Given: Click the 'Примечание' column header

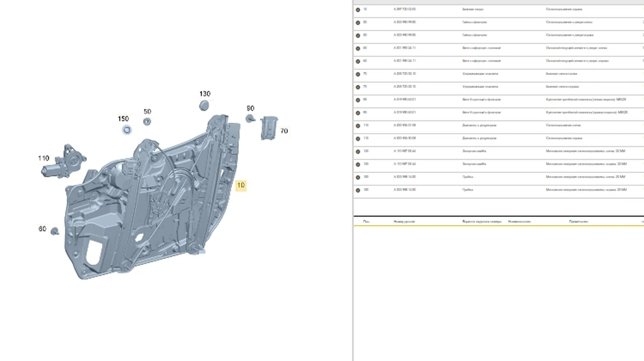Looking at the screenshot, I should pos(580,221).
